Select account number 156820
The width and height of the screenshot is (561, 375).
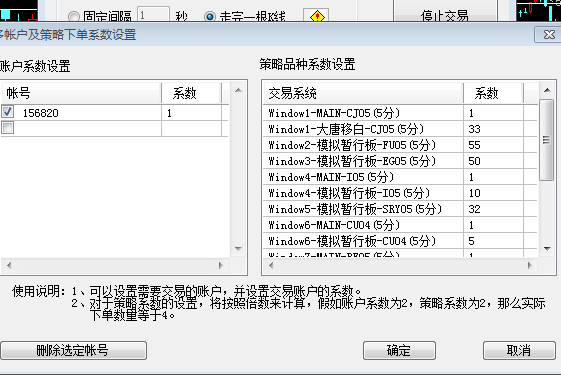coord(40,113)
